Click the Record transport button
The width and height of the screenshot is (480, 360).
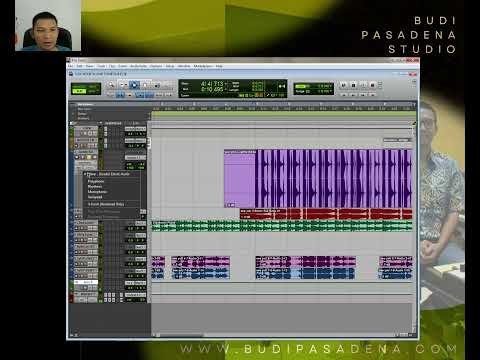click(373, 85)
